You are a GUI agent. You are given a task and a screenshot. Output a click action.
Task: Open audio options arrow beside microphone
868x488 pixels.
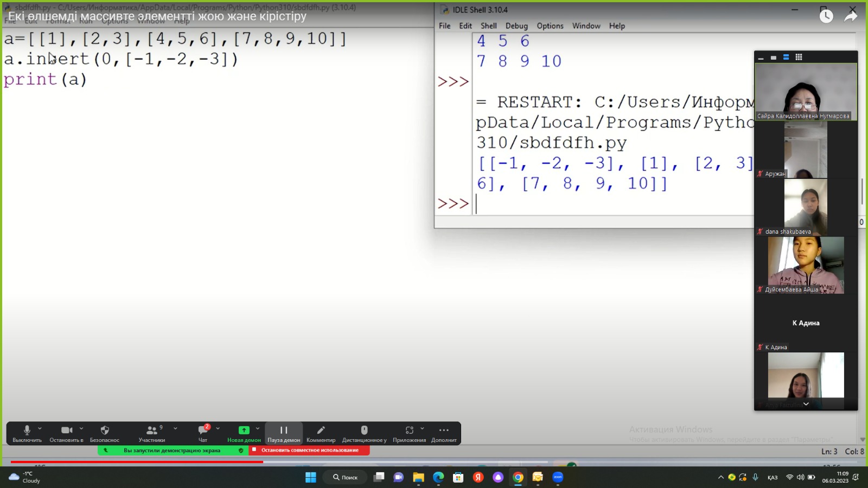(40, 428)
